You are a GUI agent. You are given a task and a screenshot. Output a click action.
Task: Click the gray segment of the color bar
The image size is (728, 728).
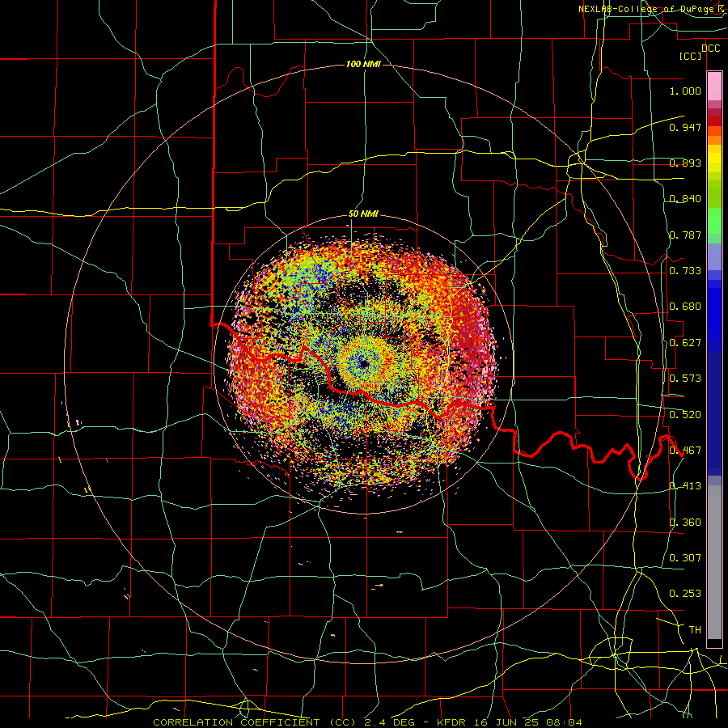[714, 562]
